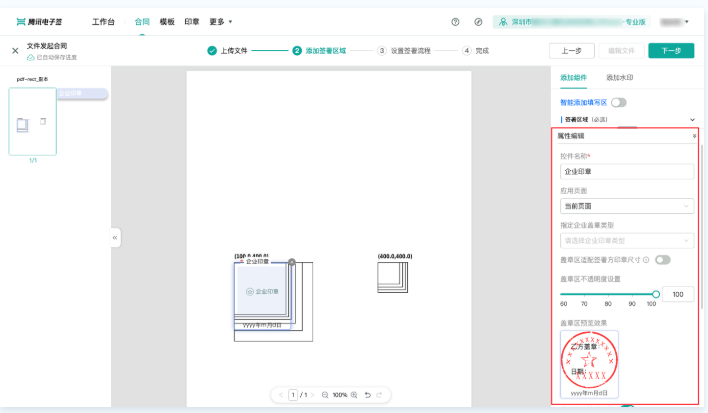The height and width of the screenshot is (413, 708).
Task: Click the step 3 circle 设置签署流程
Action: point(382,51)
